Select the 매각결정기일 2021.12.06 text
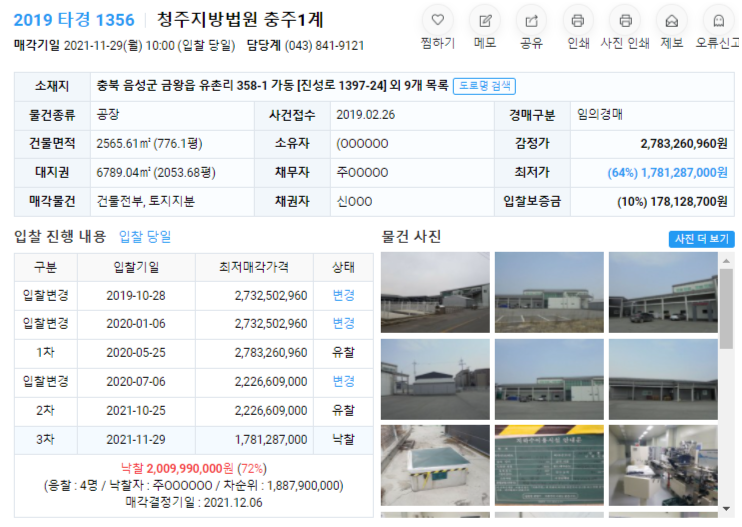This screenshot has height=527, width=742. (x=194, y=502)
